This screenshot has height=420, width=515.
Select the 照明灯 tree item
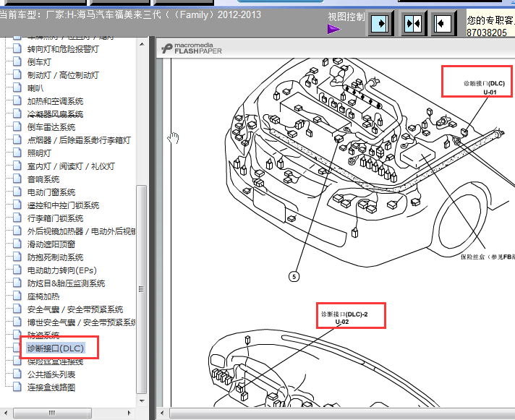tap(39, 153)
